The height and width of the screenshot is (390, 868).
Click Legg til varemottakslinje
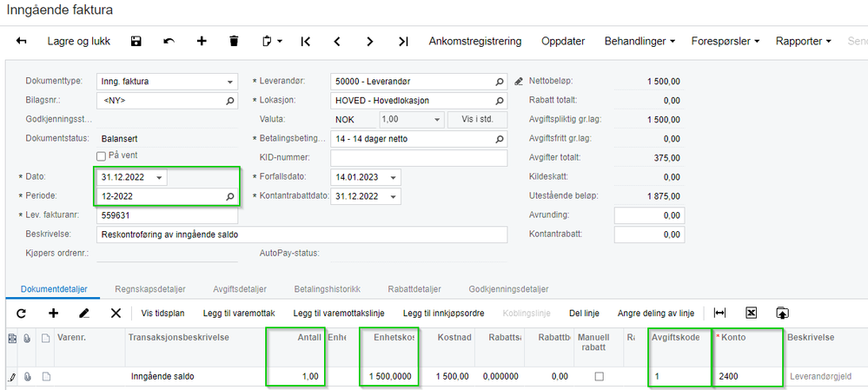pyautogui.click(x=339, y=314)
